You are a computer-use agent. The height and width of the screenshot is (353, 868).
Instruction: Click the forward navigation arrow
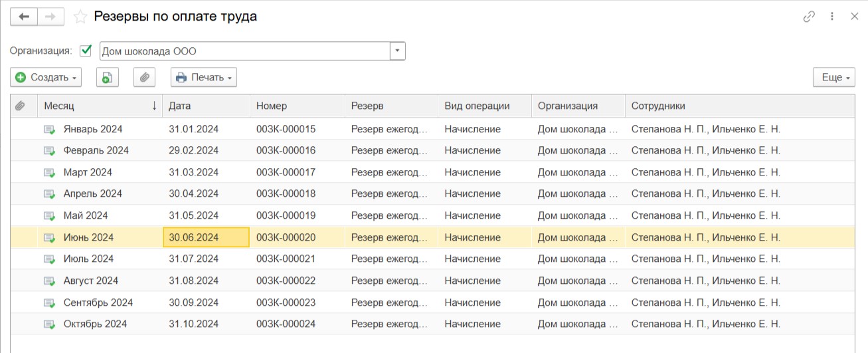pyautogui.click(x=50, y=17)
